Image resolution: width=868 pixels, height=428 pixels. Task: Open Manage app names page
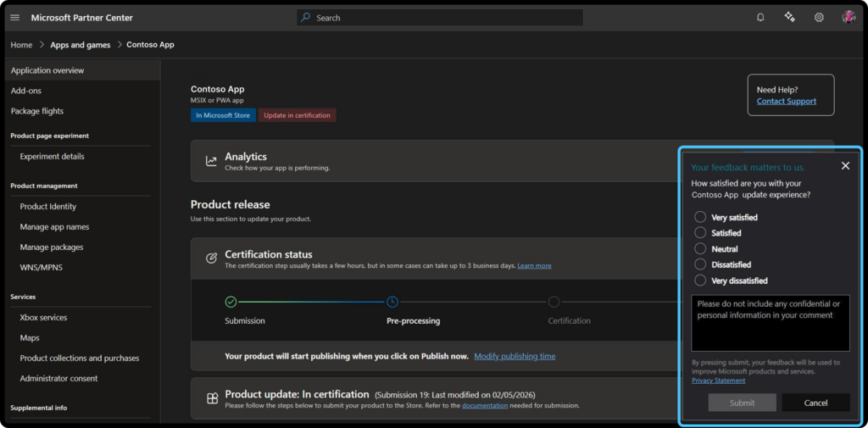pos(54,227)
